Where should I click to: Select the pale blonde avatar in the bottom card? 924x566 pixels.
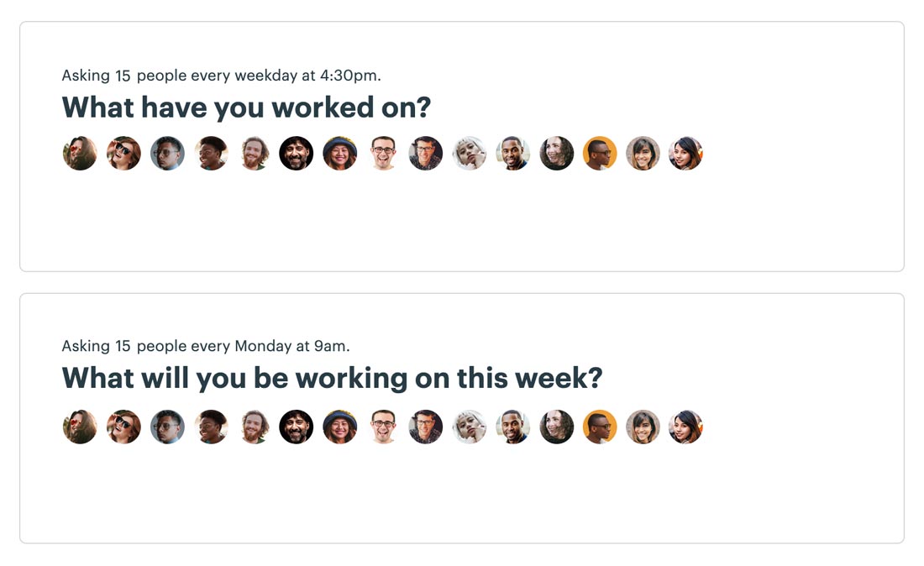pos(470,427)
